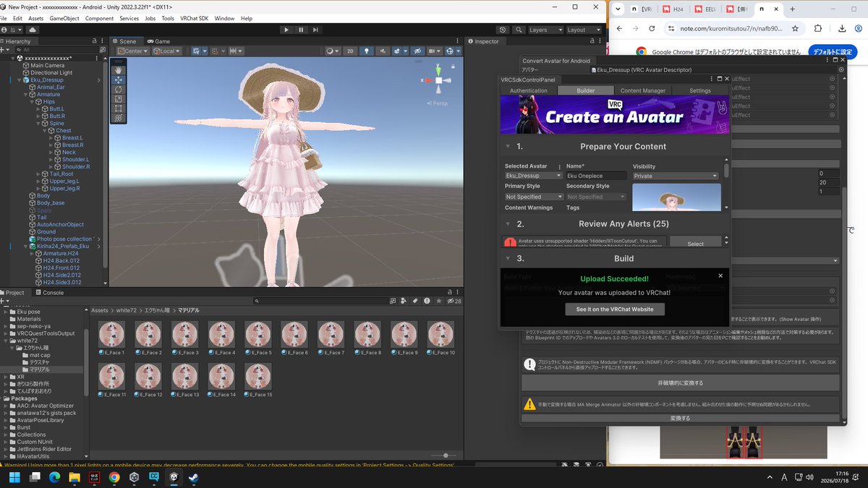Adjust the asset thumbnail size slider

[x=446, y=455]
